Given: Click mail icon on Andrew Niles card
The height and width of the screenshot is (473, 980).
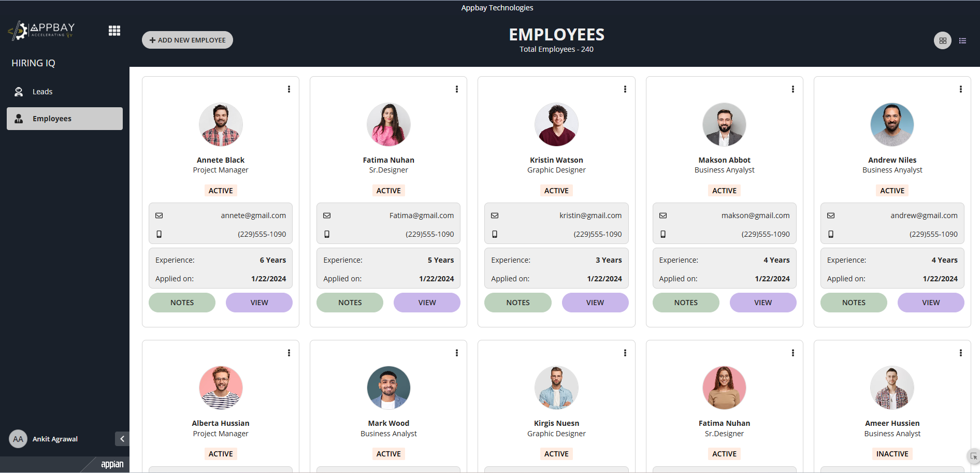Looking at the screenshot, I should click(831, 216).
